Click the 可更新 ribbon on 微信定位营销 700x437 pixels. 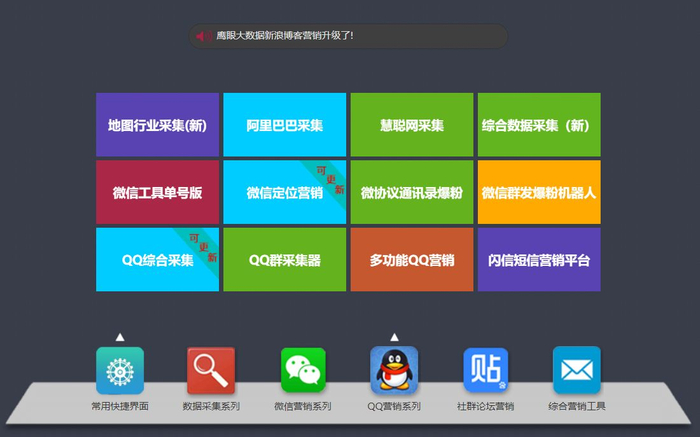pyautogui.click(x=330, y=179)
